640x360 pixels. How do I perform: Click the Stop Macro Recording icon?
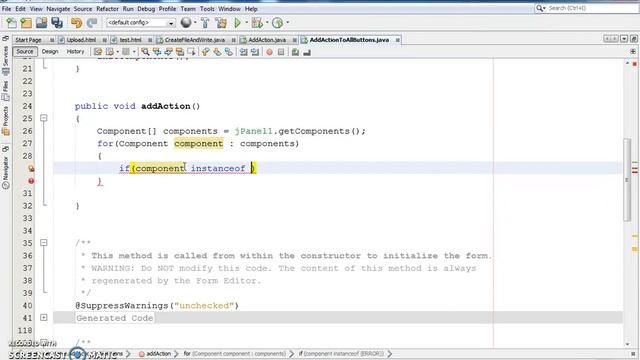[x=281, y=52]
